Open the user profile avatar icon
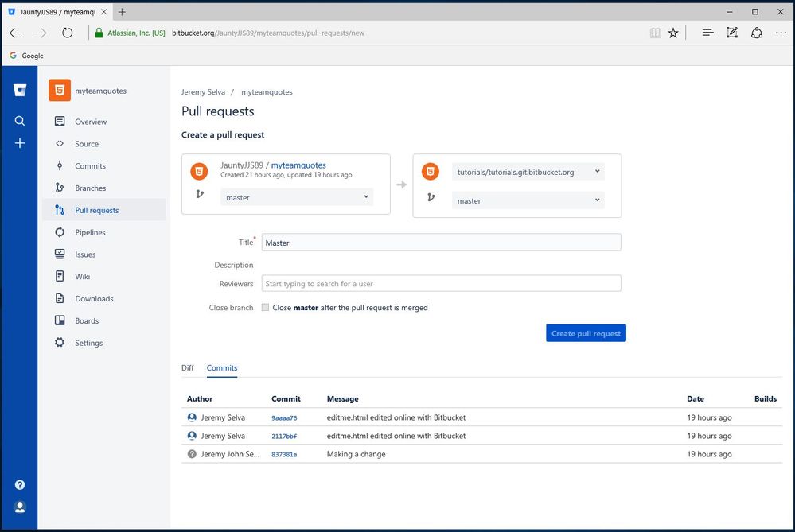 (x=20, y=507)
